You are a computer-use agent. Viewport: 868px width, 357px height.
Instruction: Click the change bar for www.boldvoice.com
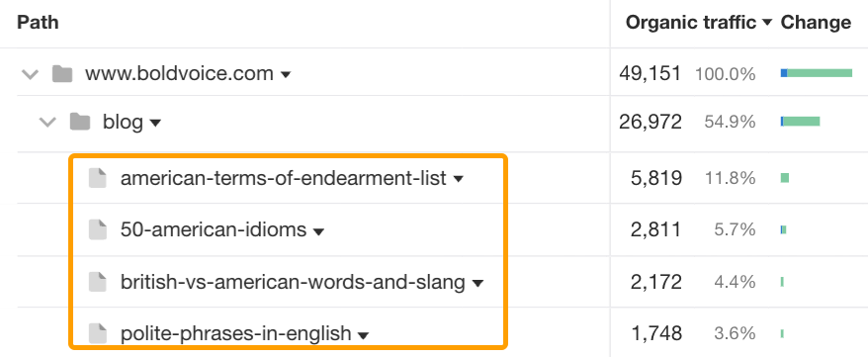click(x=816, y=73)
